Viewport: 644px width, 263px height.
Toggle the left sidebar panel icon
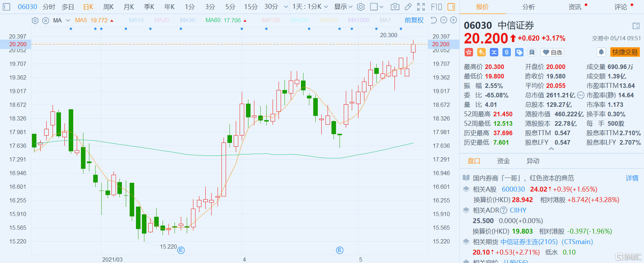[7, 7]
